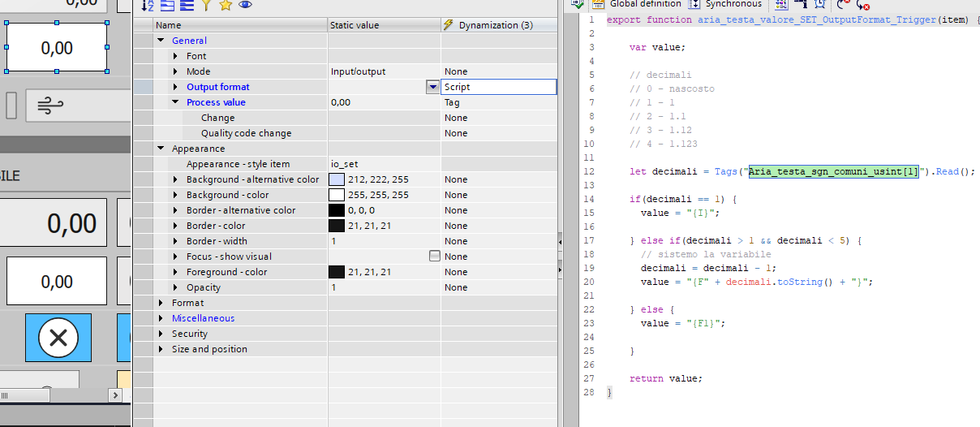
Task: Click the Static value column header
Action: [x=385, y=25]
